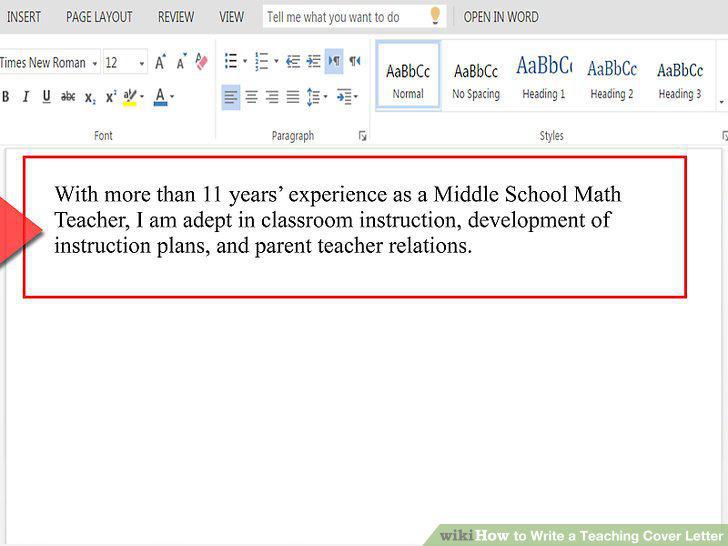
Task: Open the font size 12 dropdown
Action: (x=142, y=63)
